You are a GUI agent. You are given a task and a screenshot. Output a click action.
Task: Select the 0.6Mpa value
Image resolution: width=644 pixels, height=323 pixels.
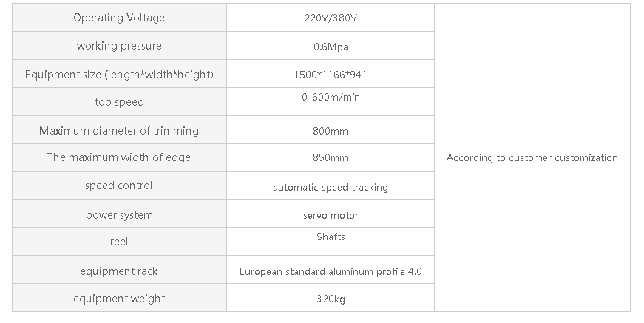pos(331,47)
